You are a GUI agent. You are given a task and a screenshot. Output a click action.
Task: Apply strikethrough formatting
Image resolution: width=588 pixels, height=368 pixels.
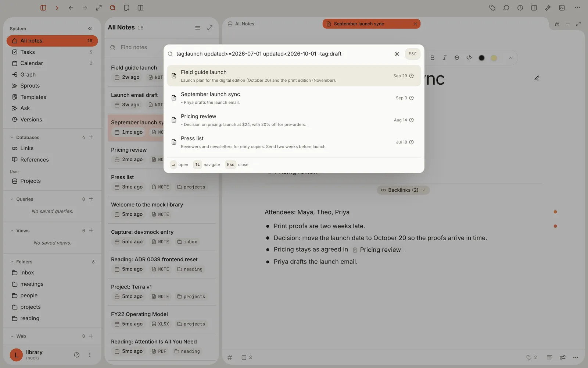(457, 58)
